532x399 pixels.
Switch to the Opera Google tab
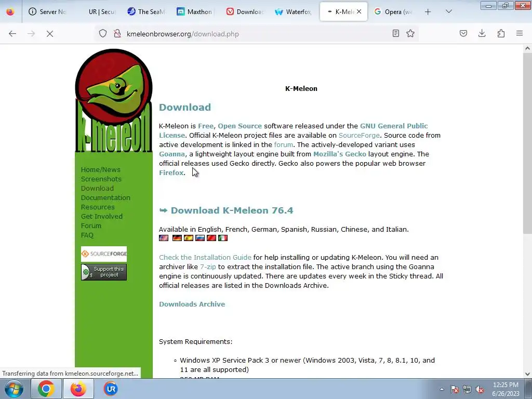pos(393,11)
